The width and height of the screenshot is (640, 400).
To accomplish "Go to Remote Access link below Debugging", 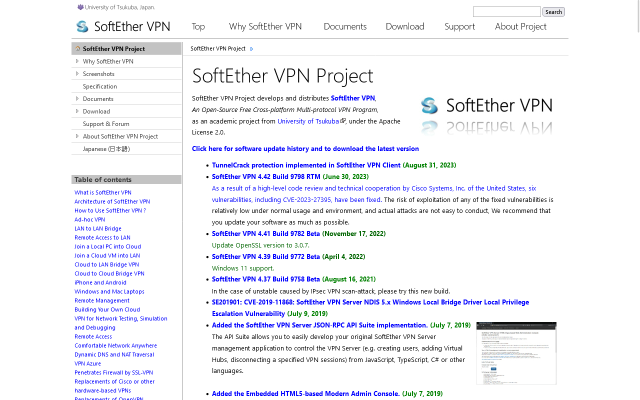I will click(93, 336).
